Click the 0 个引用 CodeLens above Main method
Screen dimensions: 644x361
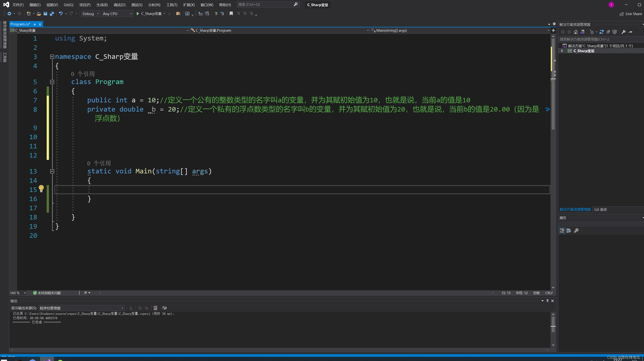tap(99, 163)
